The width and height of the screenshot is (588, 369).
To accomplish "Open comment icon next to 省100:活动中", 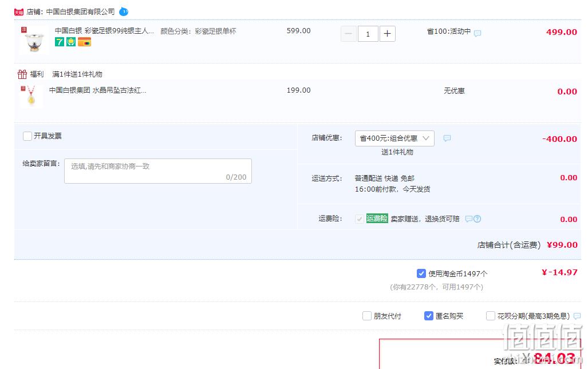I will pos(477,33).
